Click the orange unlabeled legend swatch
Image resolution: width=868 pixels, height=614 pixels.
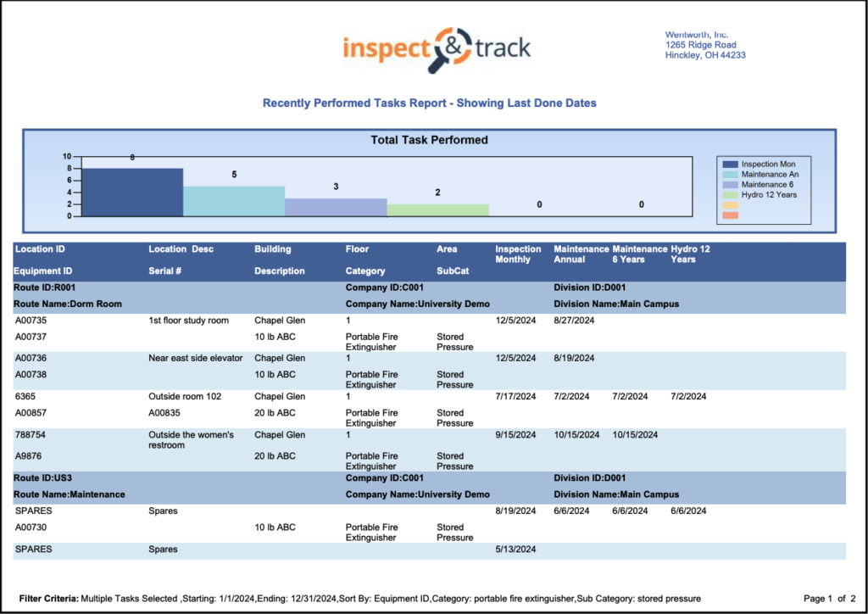(x=728, y=215)
